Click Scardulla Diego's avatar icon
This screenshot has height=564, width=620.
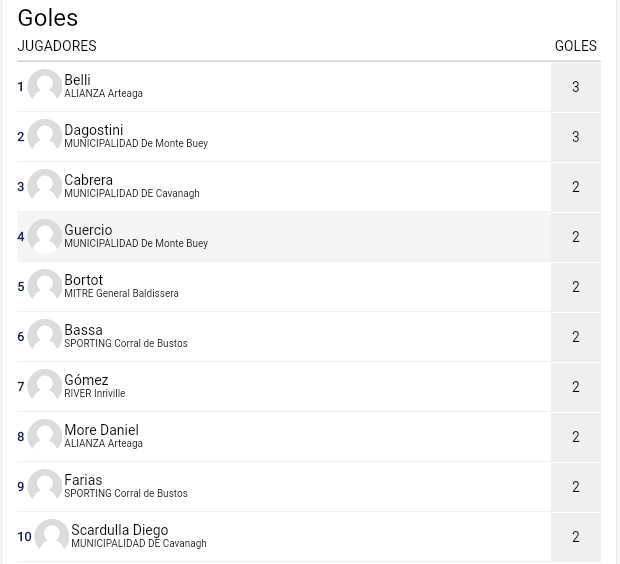click(x=51, y=536)
